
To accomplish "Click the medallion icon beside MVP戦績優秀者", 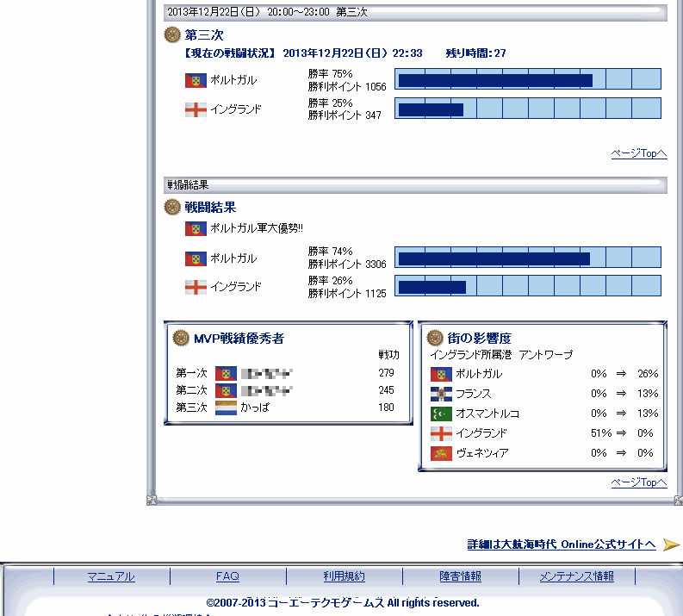I will [181, 338].
